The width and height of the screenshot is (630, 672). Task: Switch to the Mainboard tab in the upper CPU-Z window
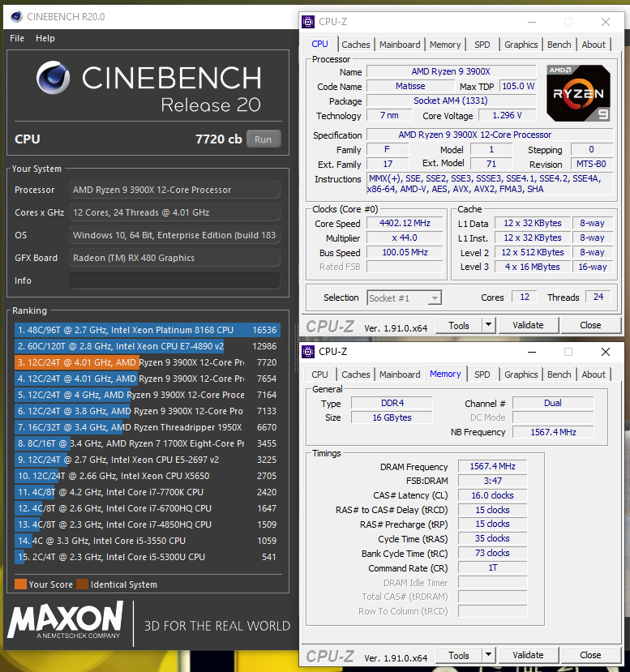[x=400, y=45]
